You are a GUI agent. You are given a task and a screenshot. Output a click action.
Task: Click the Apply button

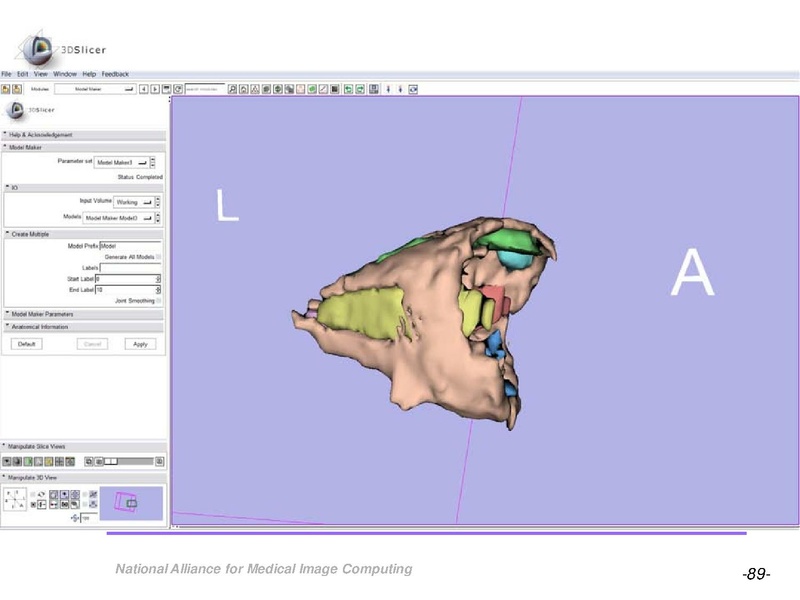140,344
